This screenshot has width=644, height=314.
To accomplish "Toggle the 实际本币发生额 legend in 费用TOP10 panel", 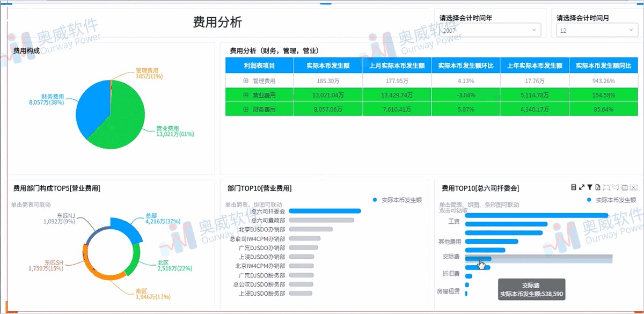I will (612, 199).
